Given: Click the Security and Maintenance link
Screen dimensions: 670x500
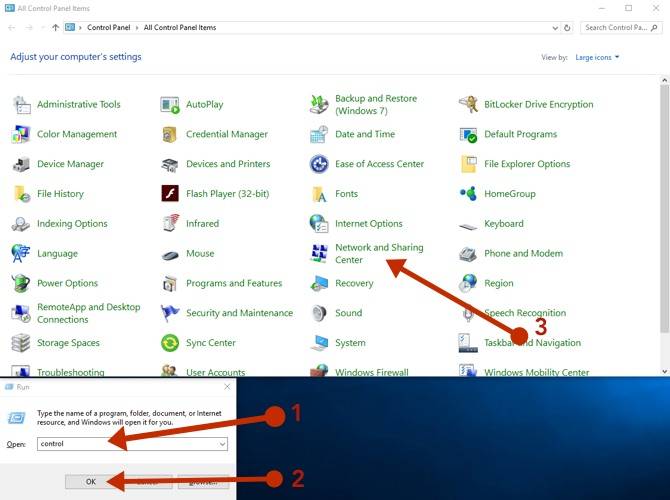Looking at the screenshot, I should (x=239, y=313).
